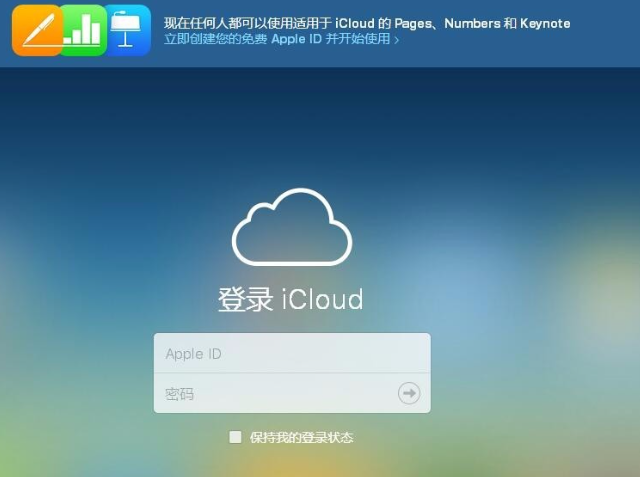
Task: Enable the 保持我的登录状态 checkbox
Action: click(x=235, y=437)
